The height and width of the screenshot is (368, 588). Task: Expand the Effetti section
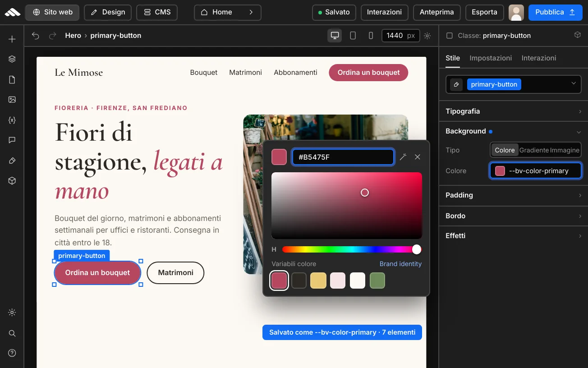coord(514,236)
